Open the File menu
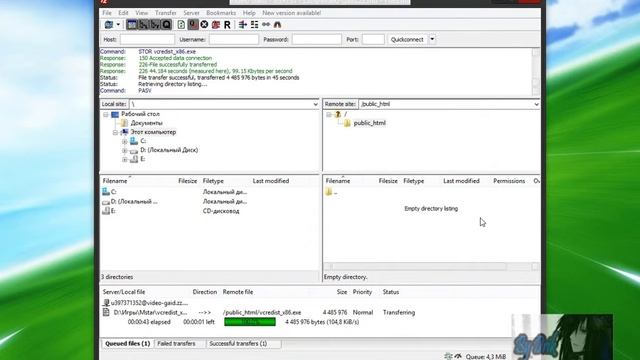640x360 pixels. pyautogui.click(x=107, y=13)
